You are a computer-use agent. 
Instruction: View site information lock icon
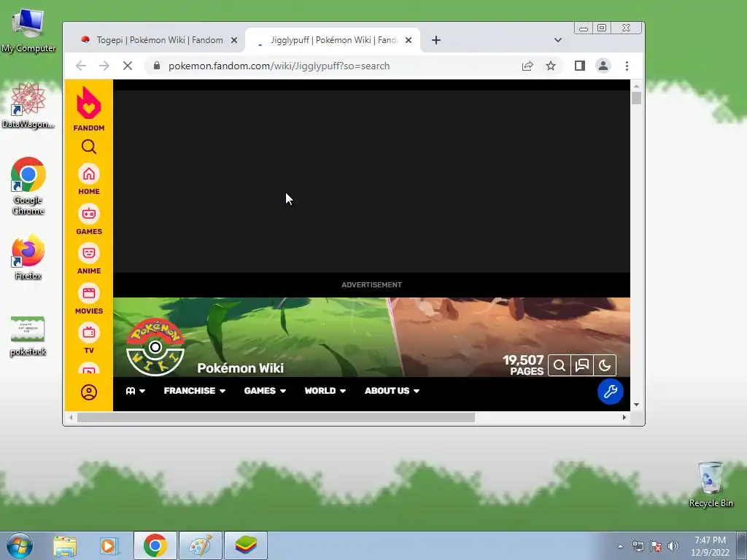click(157, 66)
